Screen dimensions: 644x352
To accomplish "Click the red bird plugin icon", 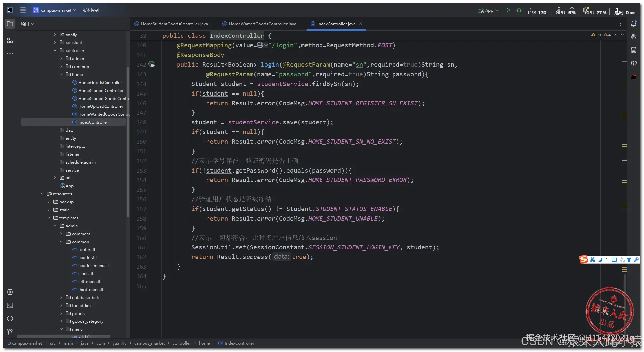I will tap(634, 77).
